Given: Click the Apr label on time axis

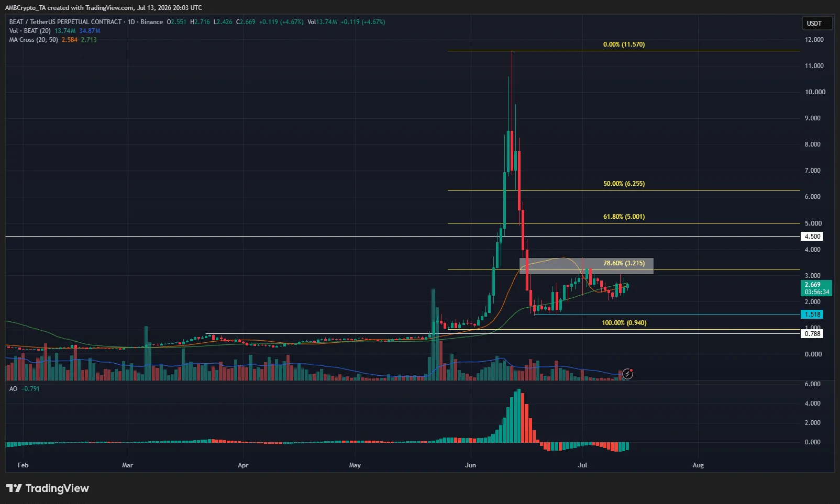Looking at the screenshot, I should tap(242, 465).
